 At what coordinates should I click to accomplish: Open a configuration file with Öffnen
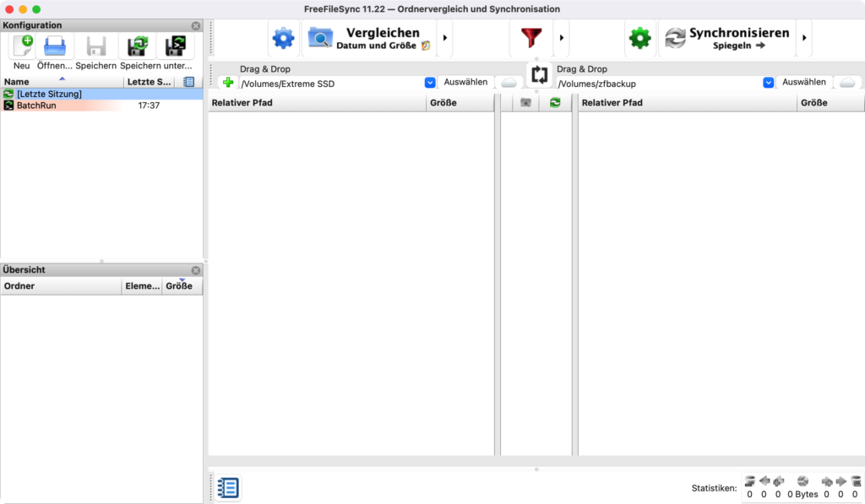(x=55, y=46)
